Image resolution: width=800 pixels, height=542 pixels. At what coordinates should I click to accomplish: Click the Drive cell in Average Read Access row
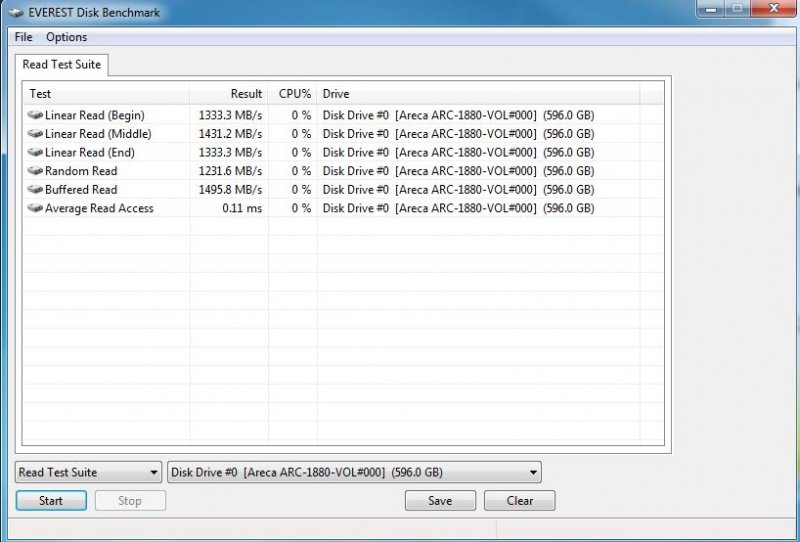pyautogui.click(x=458, y=208)
